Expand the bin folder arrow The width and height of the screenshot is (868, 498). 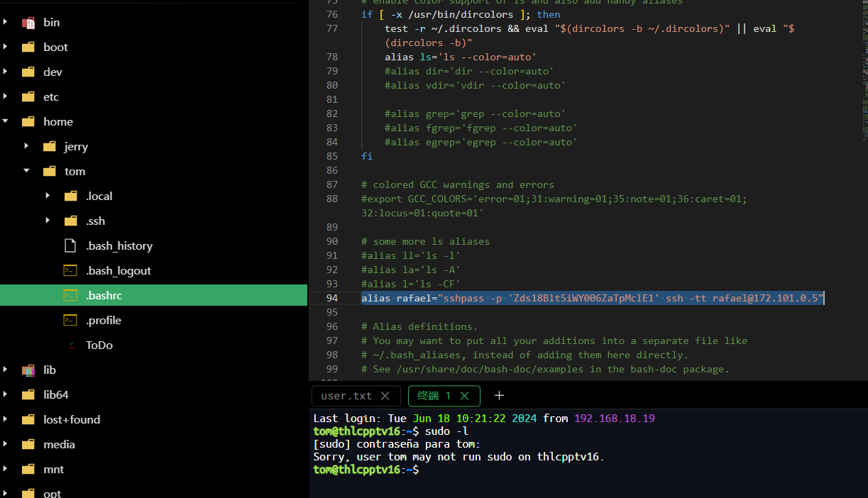6,23
